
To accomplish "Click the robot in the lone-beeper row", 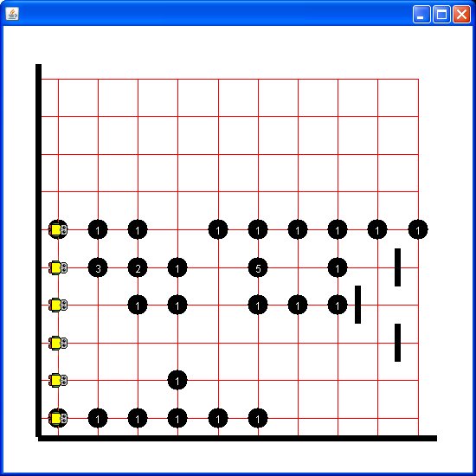I will coord(58,381).
